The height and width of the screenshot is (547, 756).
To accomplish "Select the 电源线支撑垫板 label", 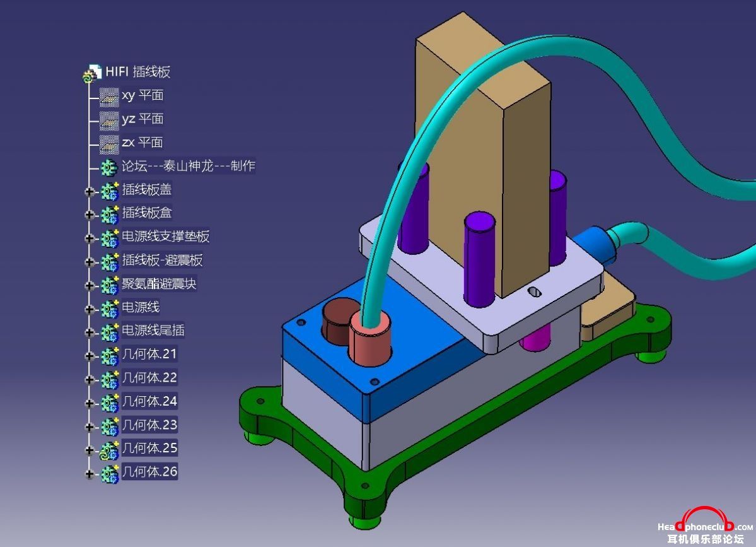I will point(165,237).
